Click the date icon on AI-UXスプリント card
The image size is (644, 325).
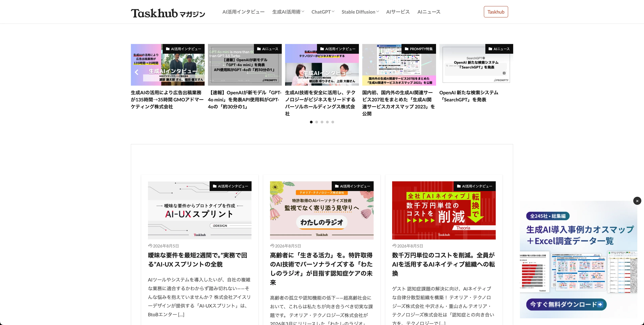pos(150,246)
